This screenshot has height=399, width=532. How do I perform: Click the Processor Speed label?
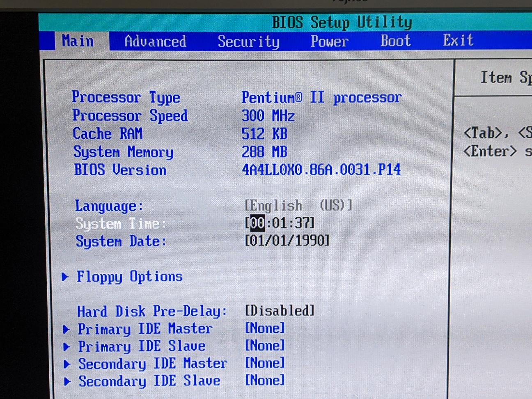[x=130, y=116]
